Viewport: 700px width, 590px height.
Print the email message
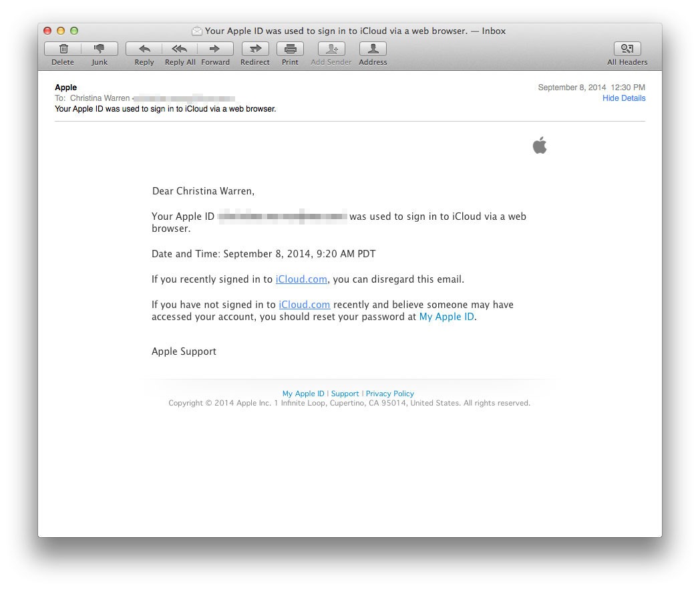pyautogui.click(x=290, y=49)
